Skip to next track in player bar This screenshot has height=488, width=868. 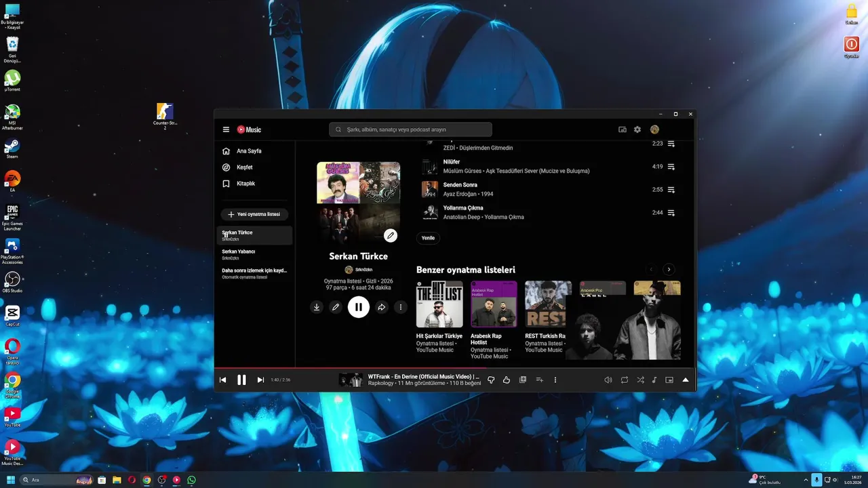[x=260, y=380]
